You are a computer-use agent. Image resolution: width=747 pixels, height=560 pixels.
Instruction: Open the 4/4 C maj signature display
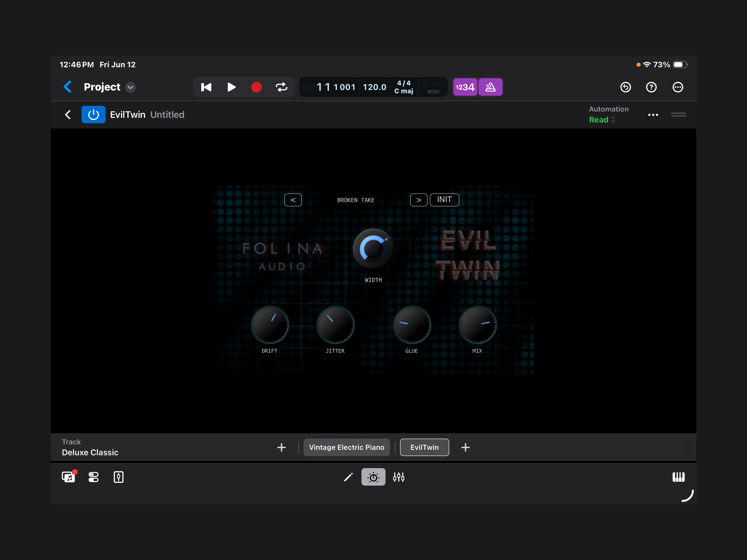click(404, 87)
